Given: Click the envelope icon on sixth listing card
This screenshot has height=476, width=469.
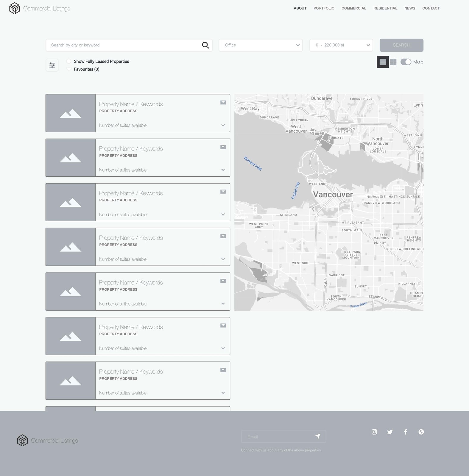Looking at the screenshot, I should pyautogui.click(x=223, y=325).
